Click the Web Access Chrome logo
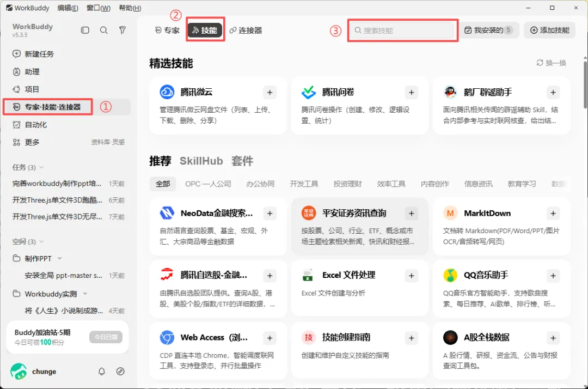Viewport: 588px width, 389px height. (167, 338)
